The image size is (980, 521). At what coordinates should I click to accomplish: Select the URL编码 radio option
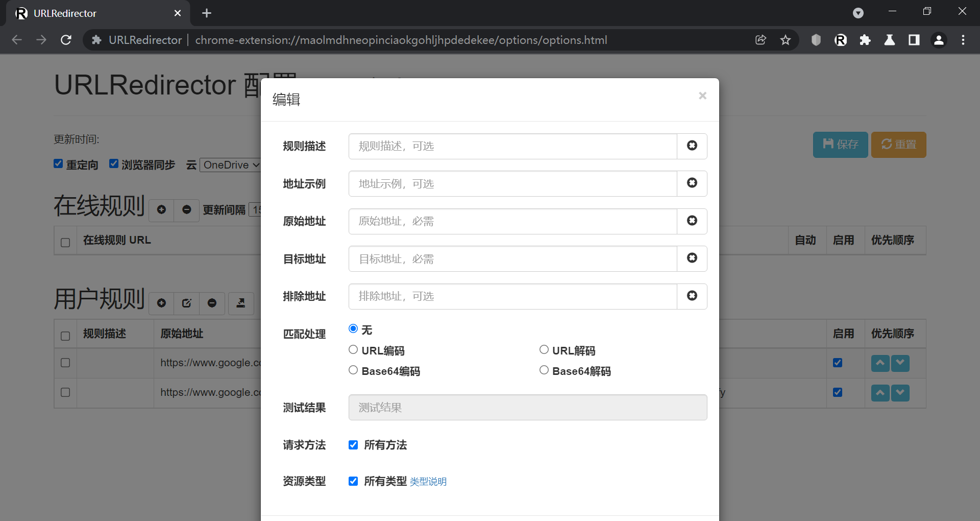[x=353, y=350]
